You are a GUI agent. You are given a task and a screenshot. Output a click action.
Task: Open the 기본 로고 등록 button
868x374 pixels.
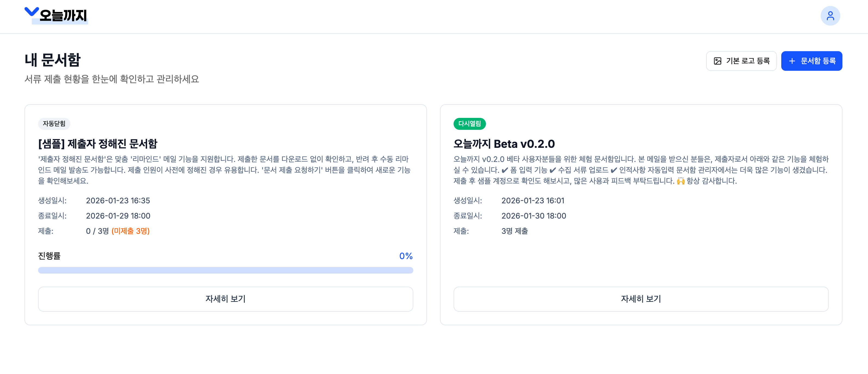[741, 61]
